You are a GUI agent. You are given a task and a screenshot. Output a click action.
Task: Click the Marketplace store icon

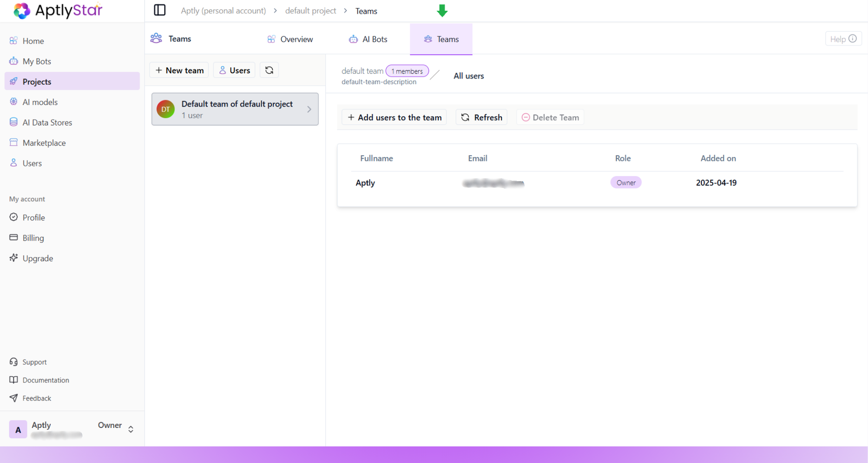coord(13,142)
